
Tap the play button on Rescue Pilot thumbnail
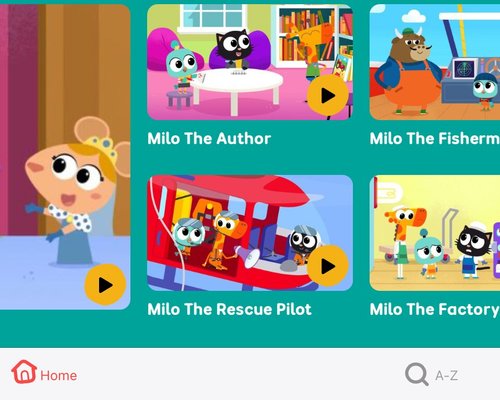(328, 266)
